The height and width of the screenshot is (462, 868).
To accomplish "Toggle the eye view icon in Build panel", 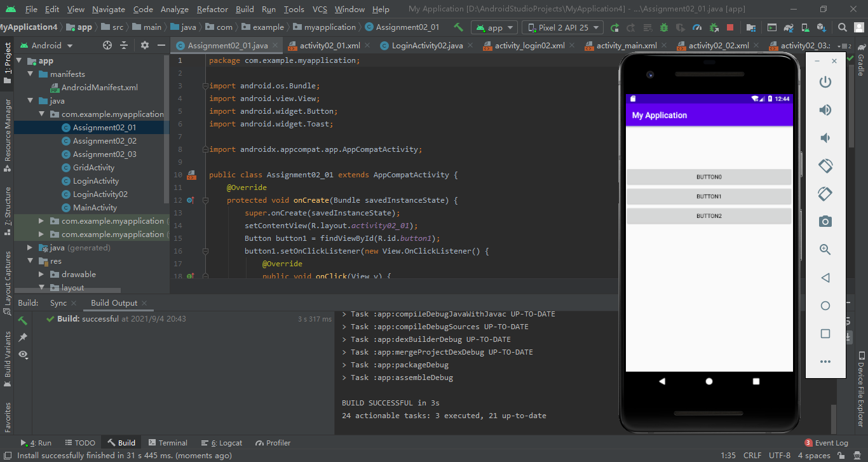I will coord(23,354).
